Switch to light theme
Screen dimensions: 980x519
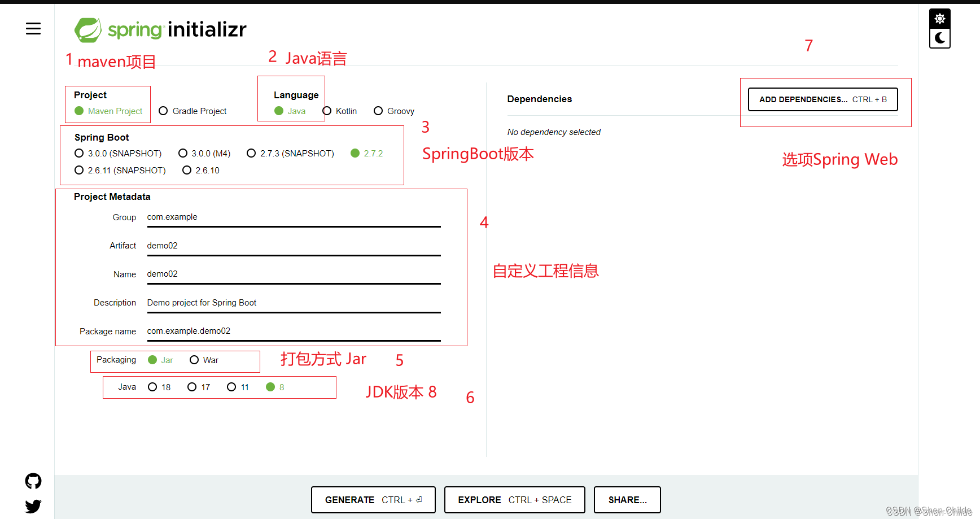[x=939, y=18]
